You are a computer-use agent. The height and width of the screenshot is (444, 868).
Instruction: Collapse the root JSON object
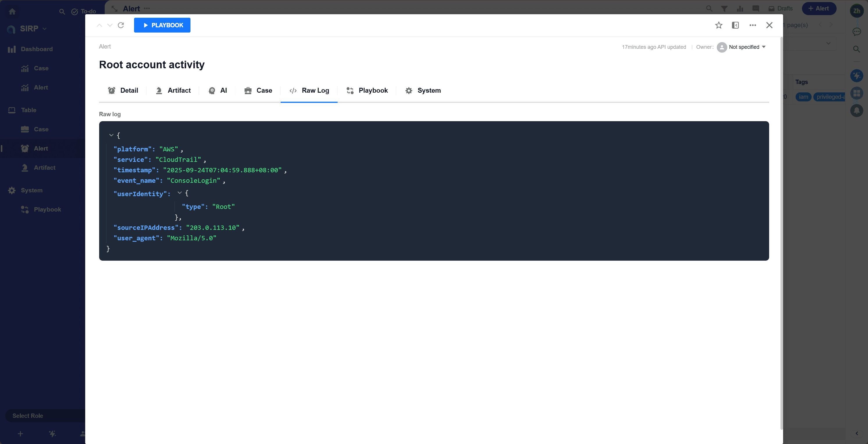(111, 135)
